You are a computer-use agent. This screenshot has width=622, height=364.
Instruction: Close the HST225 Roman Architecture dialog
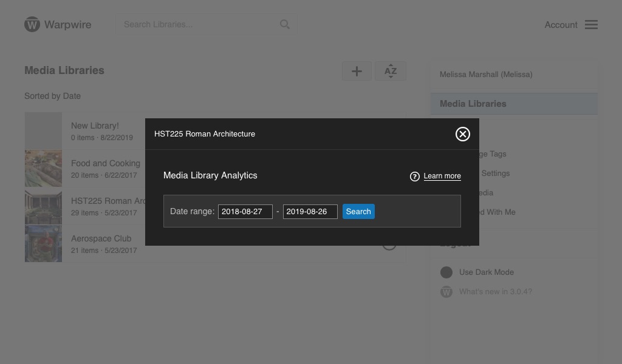click(x=462, y=134)
